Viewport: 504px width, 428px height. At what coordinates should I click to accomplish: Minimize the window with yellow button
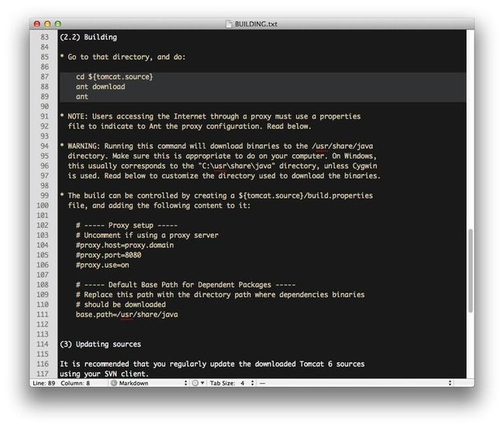(47, 24)
